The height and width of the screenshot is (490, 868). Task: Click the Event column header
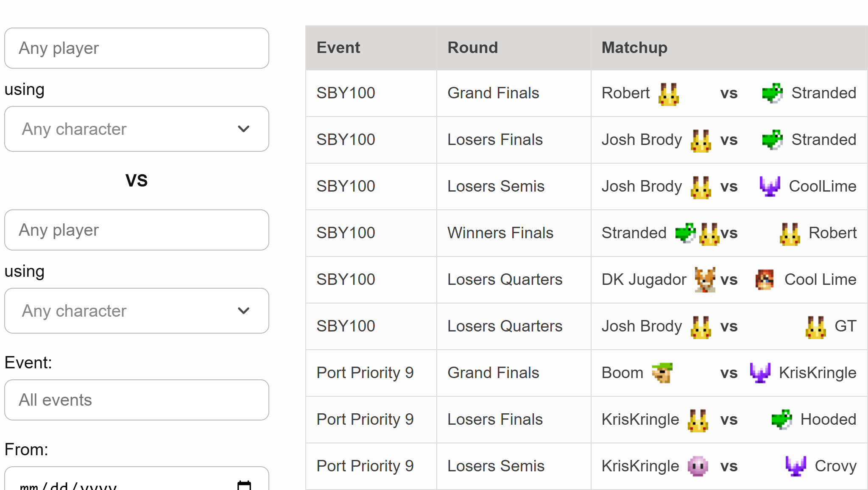[x=338, y=48]
